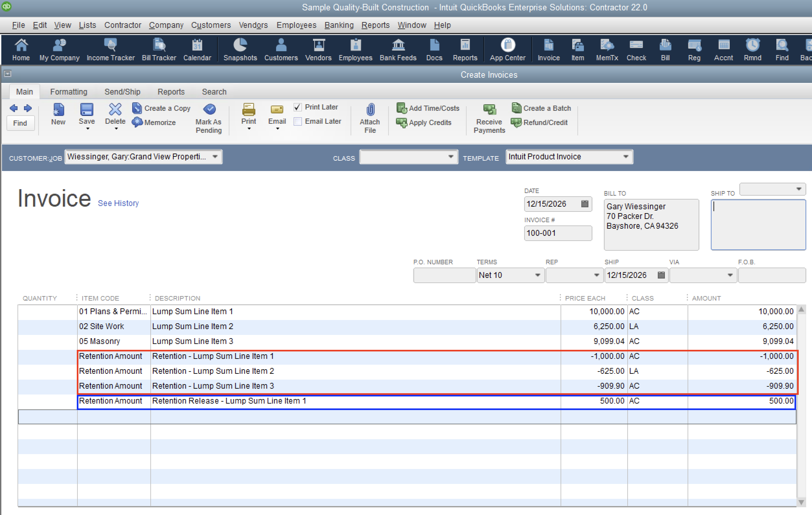812x515 pixels.
Task: Click the Memorize button
Action: 154,122
